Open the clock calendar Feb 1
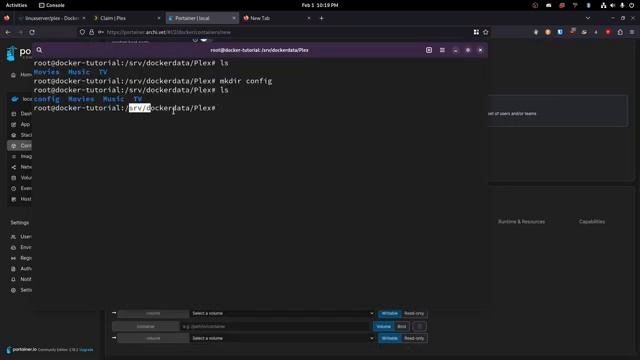The width and height of the screenshot is (640, 360). coord(320,5)
